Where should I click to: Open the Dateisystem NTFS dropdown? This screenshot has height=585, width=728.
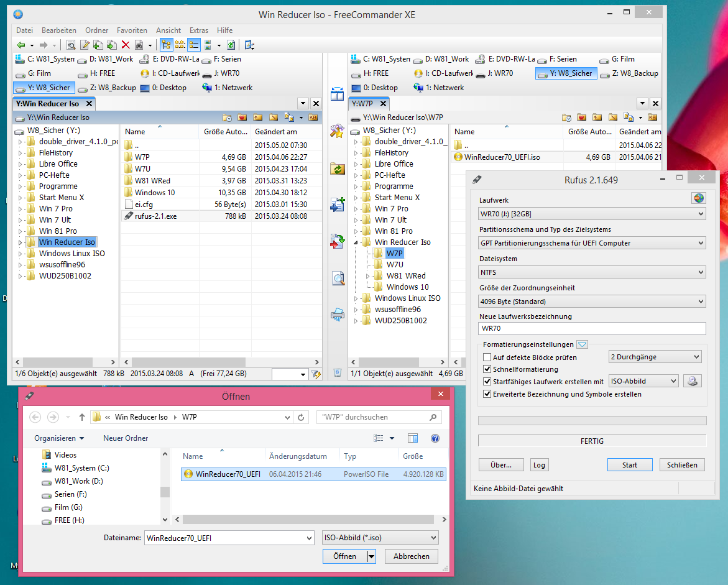point(592,272)
